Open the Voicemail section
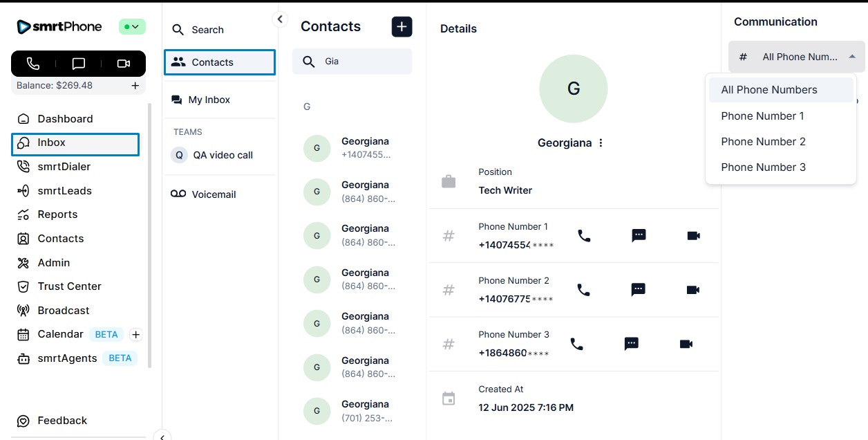Image resolution: width=868 pixels, height=440 pixels. [214, 194]
